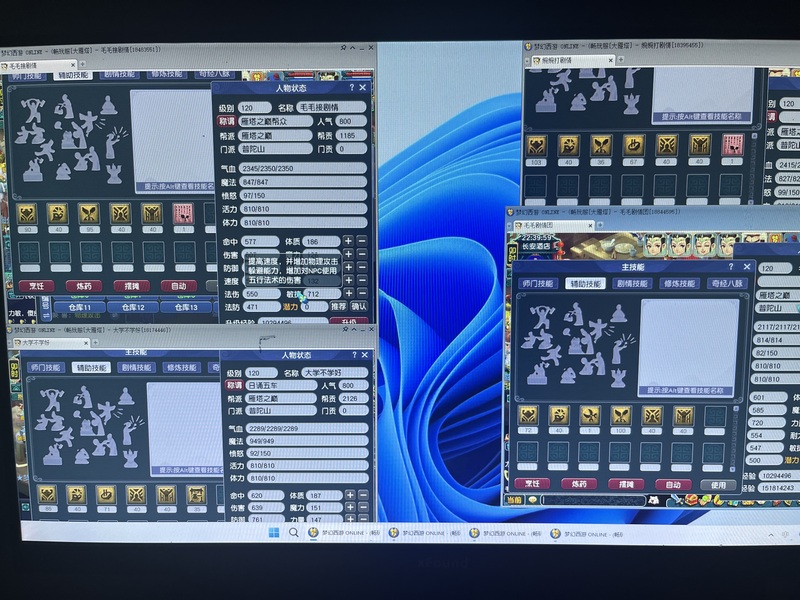Select the level 35 skill icon in 大学不学好 window
800x600 pixels.
pos(196,495)
